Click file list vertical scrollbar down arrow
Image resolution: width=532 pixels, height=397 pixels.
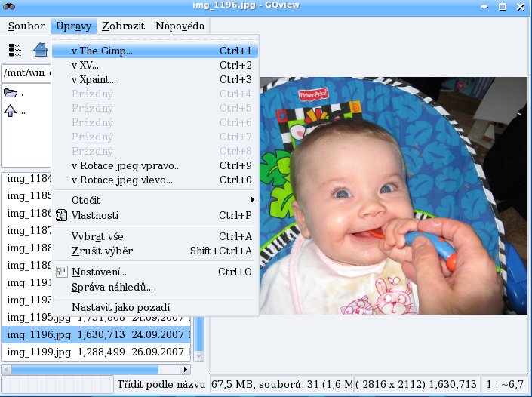coord(198,356)
